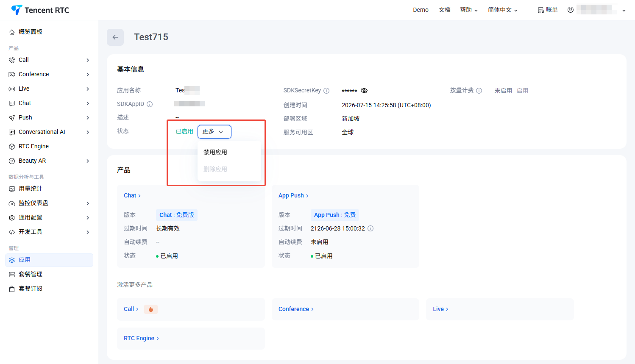Click the Tencent RTC logo

click(x=40, y=10)
